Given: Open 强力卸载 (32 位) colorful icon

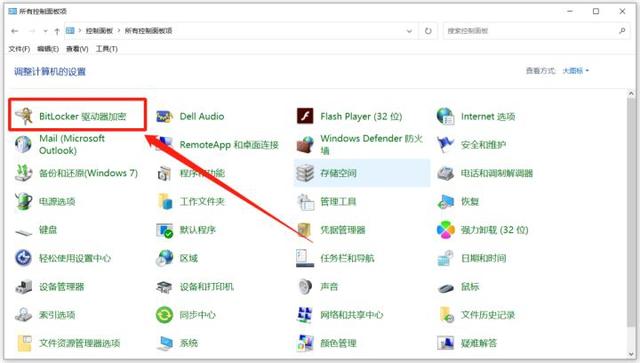Looking at the screenshot, I should (445, 230).
